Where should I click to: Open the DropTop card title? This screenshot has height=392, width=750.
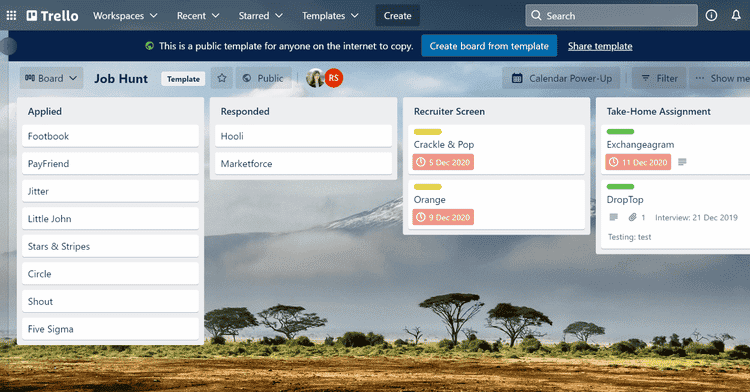coord(625,200)
